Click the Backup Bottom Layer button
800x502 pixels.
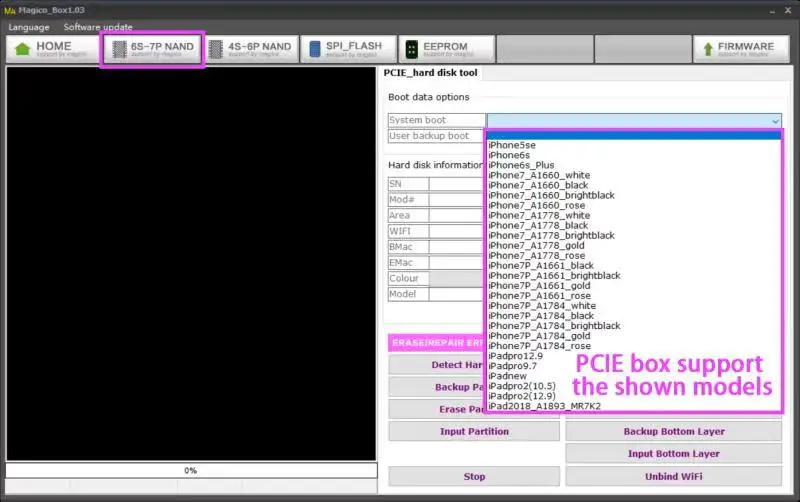[x=673, y=432]
